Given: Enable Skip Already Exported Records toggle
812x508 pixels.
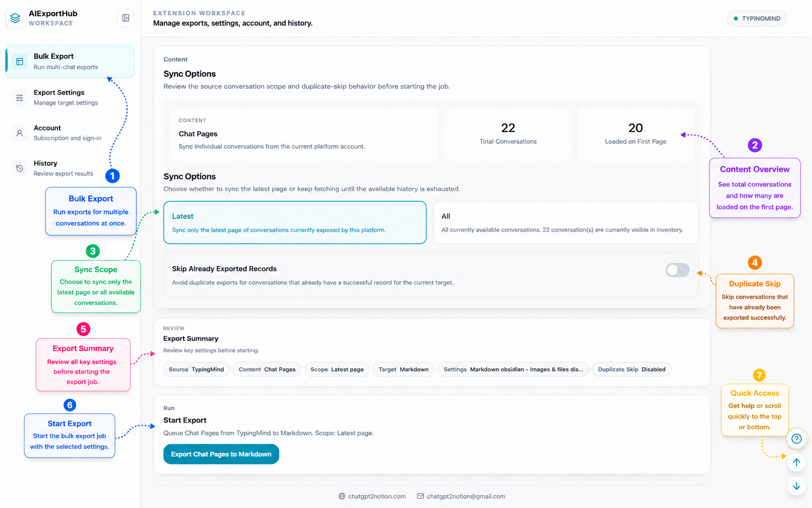Looking at the screenshot, I should click(x=677, y=270).
